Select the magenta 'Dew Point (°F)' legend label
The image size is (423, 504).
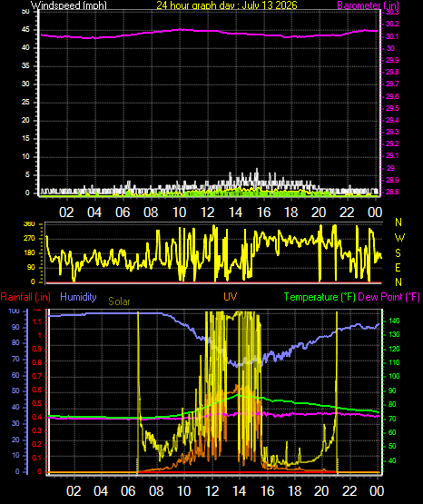[x=389, y=297]
